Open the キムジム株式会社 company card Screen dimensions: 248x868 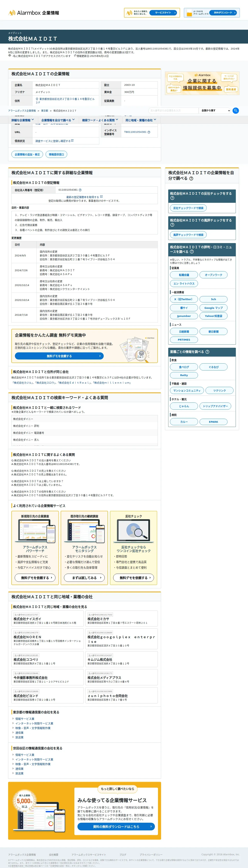coord(121,659)
